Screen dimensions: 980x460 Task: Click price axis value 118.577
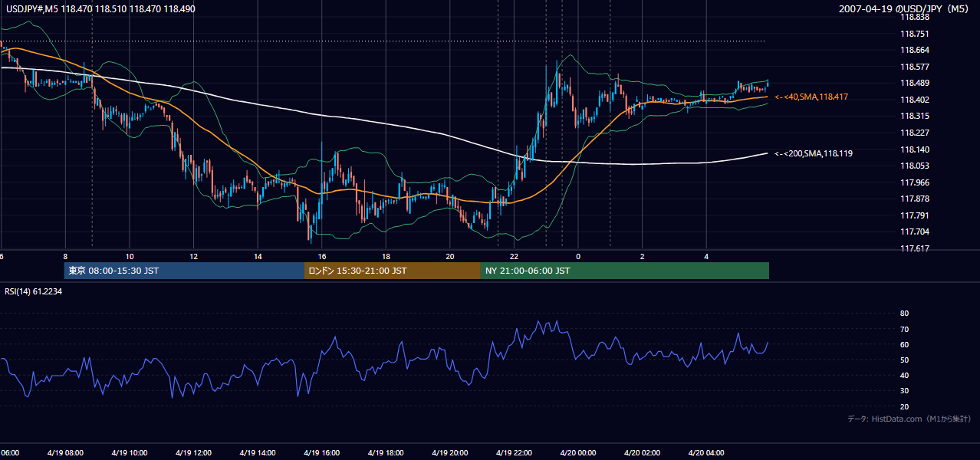click(x=915, y=67)
